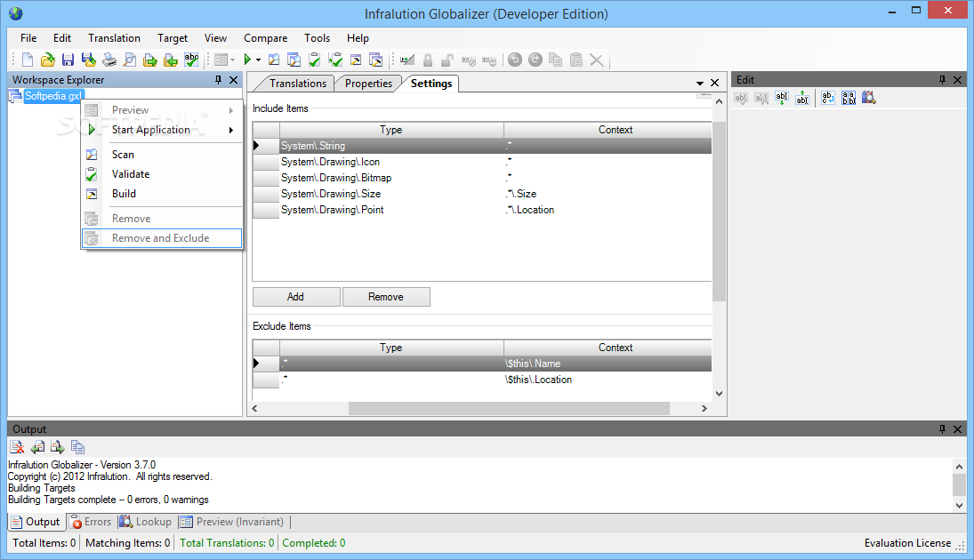Image resolution: width=974 pixels, height=560 pixels.
Task: Choose Validate from the context menu
Action: pos(162,174)
